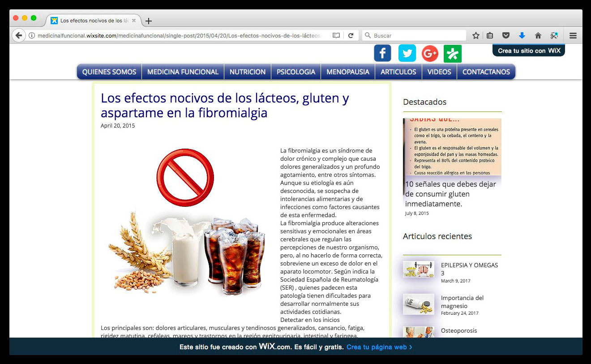The width and height of the screenshot is (591, 364).
Task: Open '10 señales que debes dejar' featured article
Action: point(451,194)
